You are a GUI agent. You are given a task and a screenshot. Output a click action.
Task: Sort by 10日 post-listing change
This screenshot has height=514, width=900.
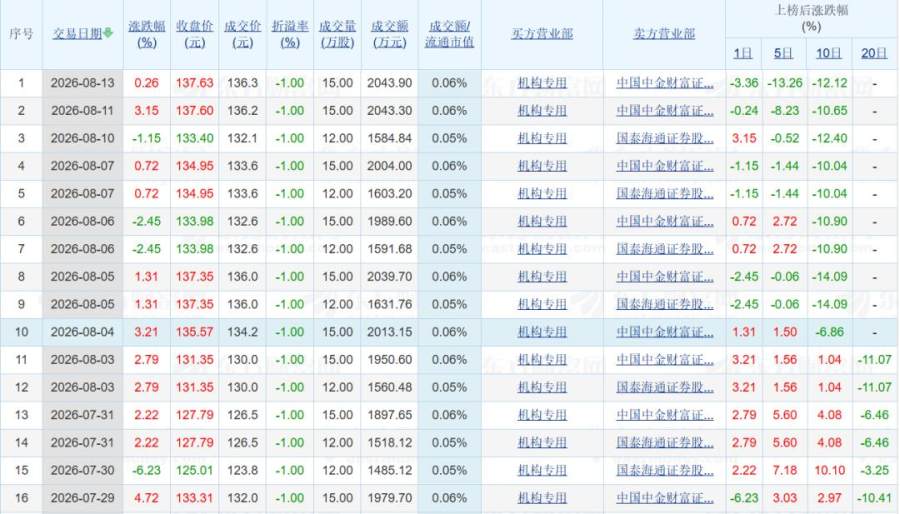(x=829, y=53)
